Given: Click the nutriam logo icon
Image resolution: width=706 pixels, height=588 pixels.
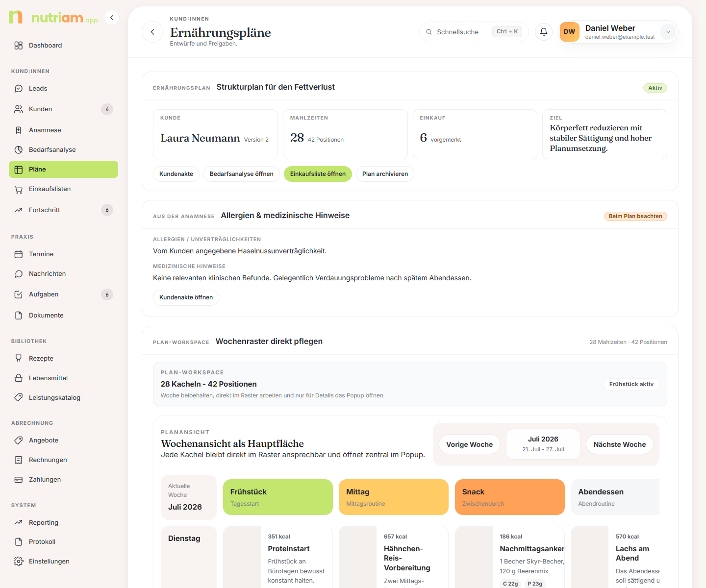Looking at the screenshot, I should pos(16,17).
